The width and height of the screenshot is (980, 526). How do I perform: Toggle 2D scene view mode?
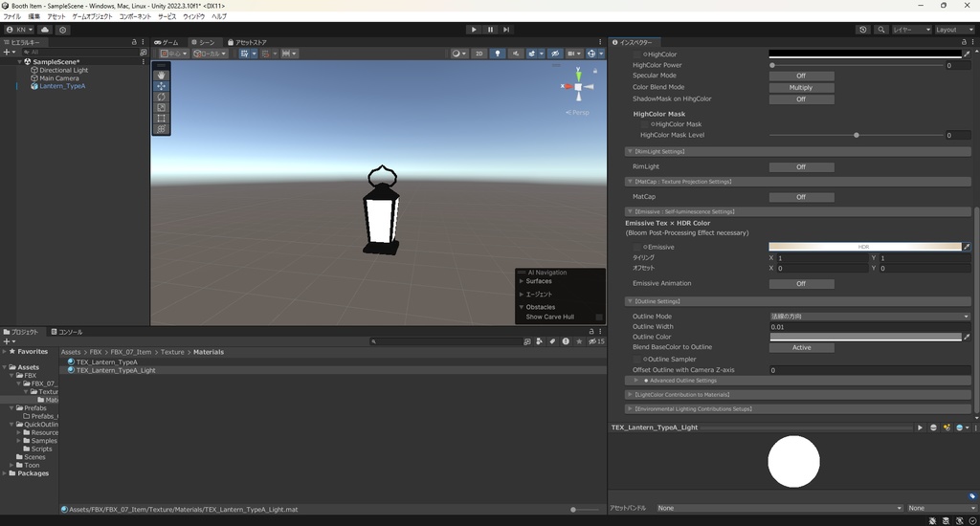tap(479, 54)
